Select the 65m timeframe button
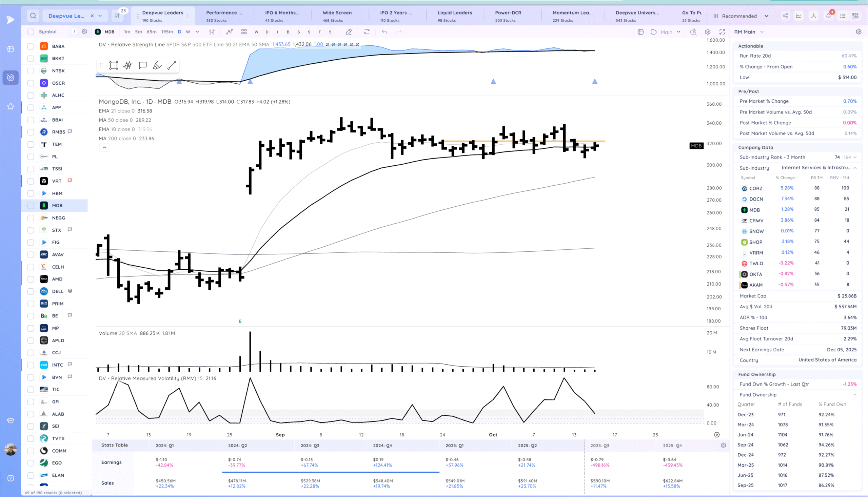 coord(151,32)
